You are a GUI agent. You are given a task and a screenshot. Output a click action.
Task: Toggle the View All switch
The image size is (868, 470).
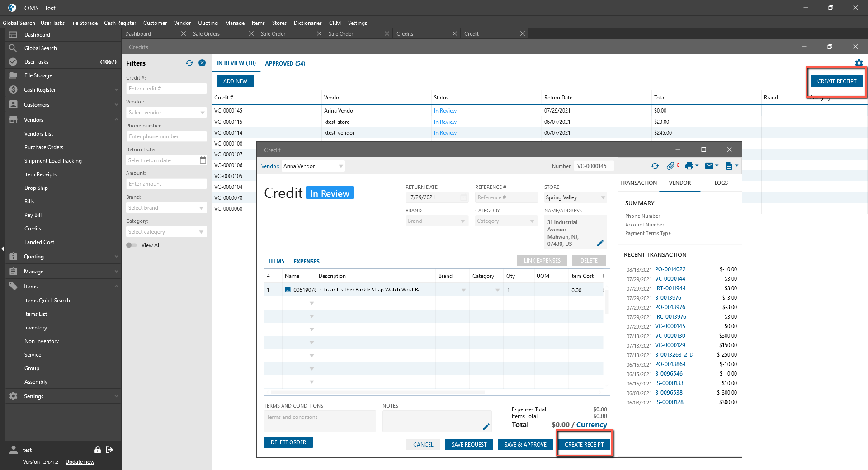click(132, 245)
